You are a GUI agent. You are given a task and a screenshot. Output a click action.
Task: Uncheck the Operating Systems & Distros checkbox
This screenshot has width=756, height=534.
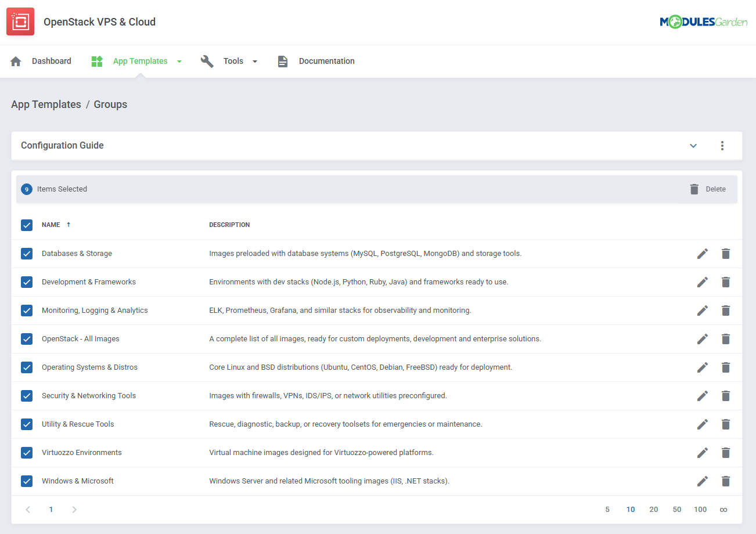[27, 367]
